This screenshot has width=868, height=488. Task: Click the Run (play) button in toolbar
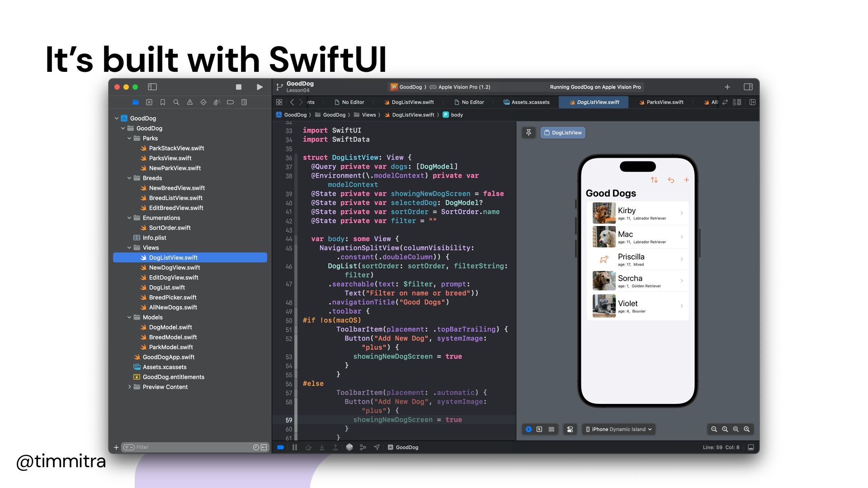coord(259,87)
